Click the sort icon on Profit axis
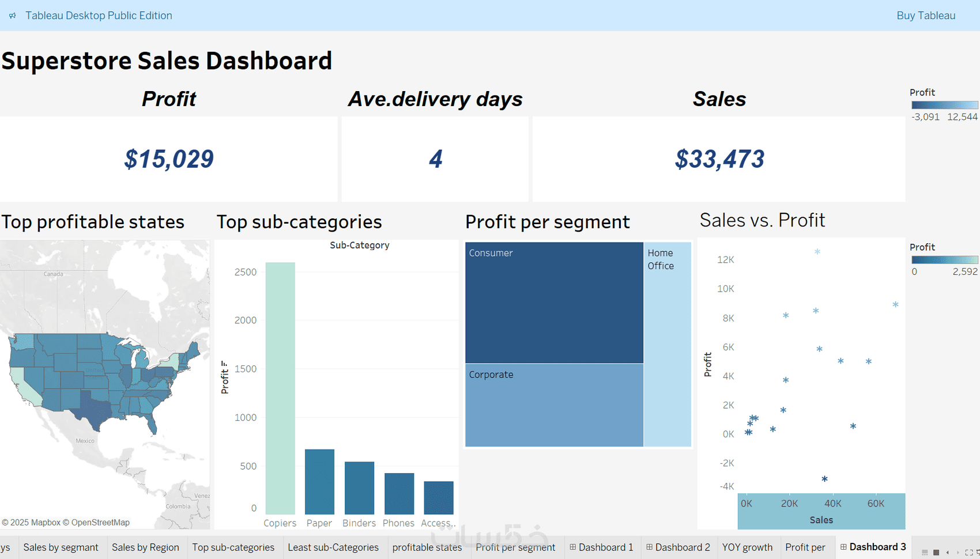980x559 pixels. pyautogui.click(x=224, y=363)
